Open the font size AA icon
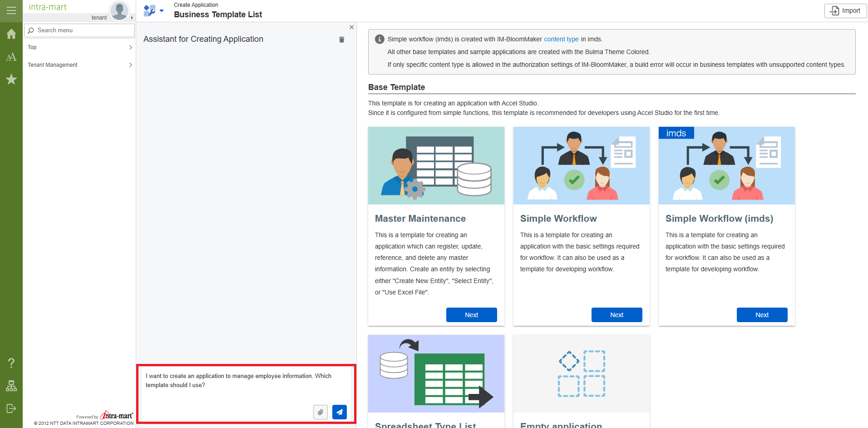The height and width of the screenshot is (428, 868). click(11, 57)
